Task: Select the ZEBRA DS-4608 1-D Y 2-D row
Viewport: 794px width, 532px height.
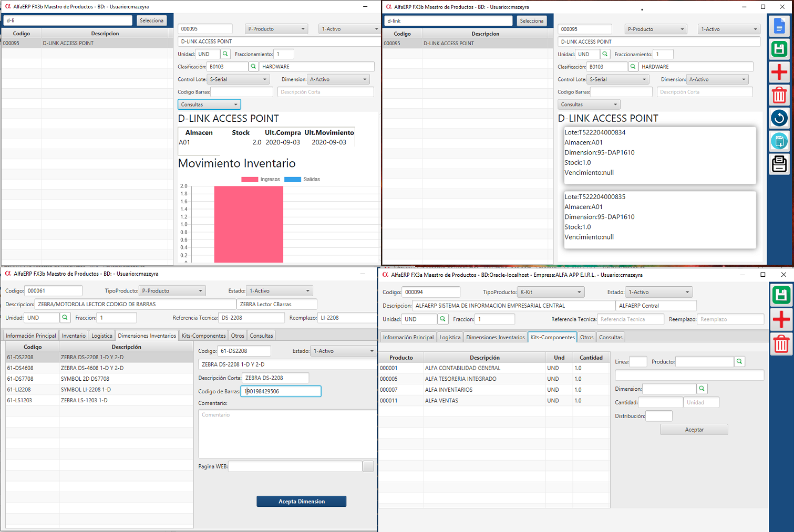Action: 92,368
